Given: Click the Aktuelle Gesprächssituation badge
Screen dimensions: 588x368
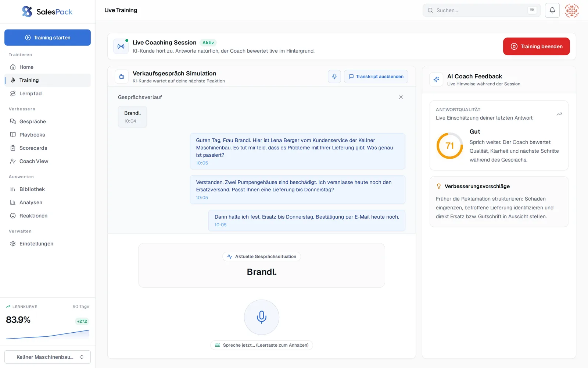Looking at the screenshot, I should (262, 256).
